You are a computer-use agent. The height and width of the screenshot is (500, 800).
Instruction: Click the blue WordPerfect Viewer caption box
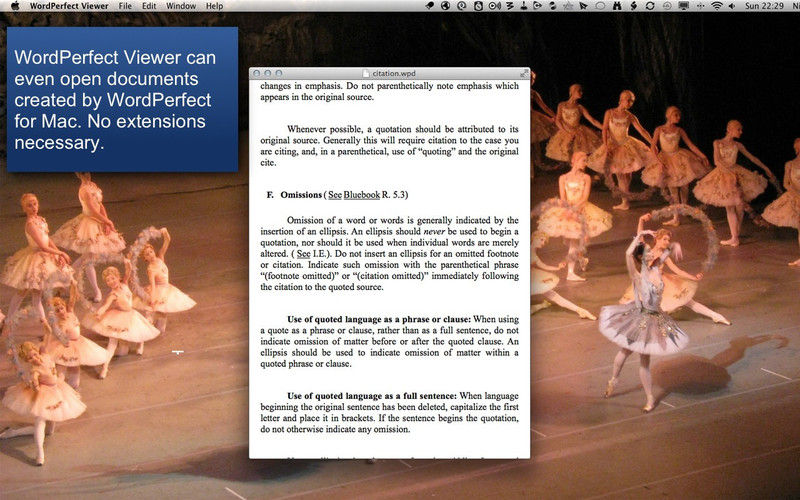click(122, 99)
